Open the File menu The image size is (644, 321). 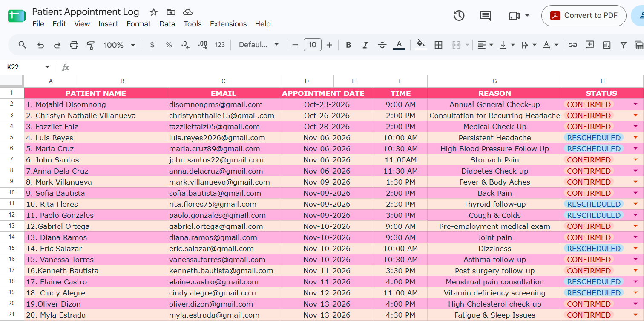[x=38, y=24]
